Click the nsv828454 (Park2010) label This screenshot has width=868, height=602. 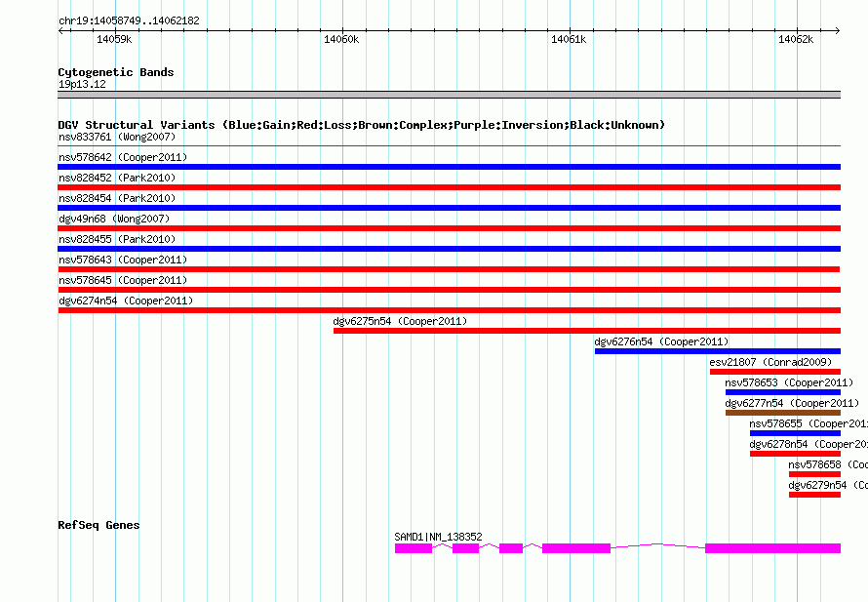[117, 198]
